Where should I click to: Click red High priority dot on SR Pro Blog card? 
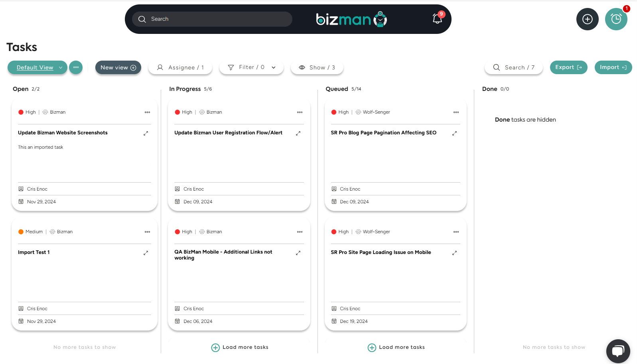coord(334,112)
